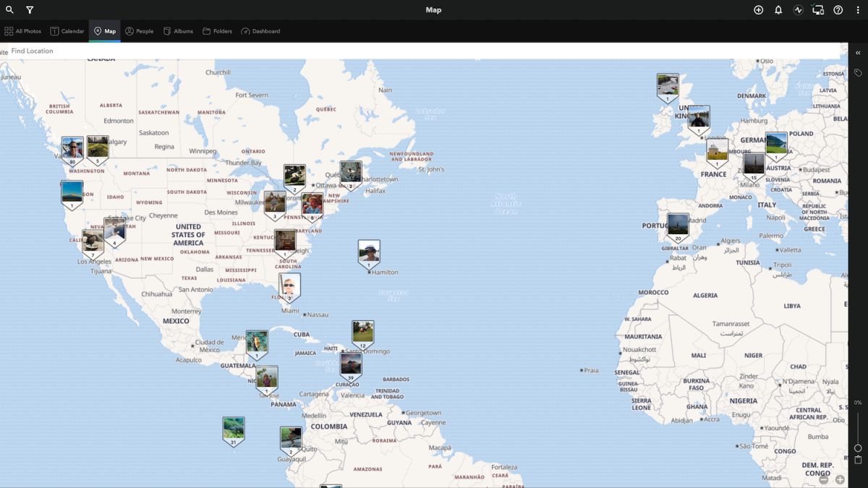Zoom out the map with minus button
The image size is (868, 488).
[824, 479]
